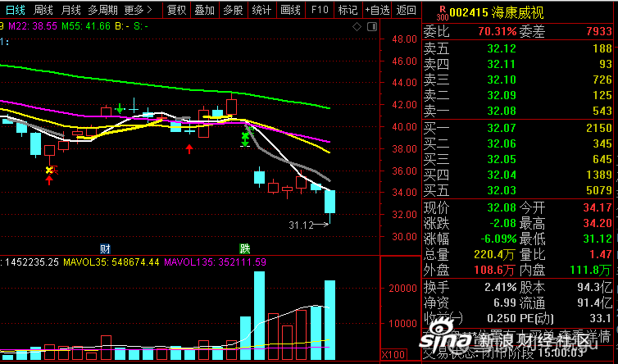Image resolution: width=618 pixels, height=364 pixels.
Task: Open the 多周期 multi-period view
Action: coord(102,10)
